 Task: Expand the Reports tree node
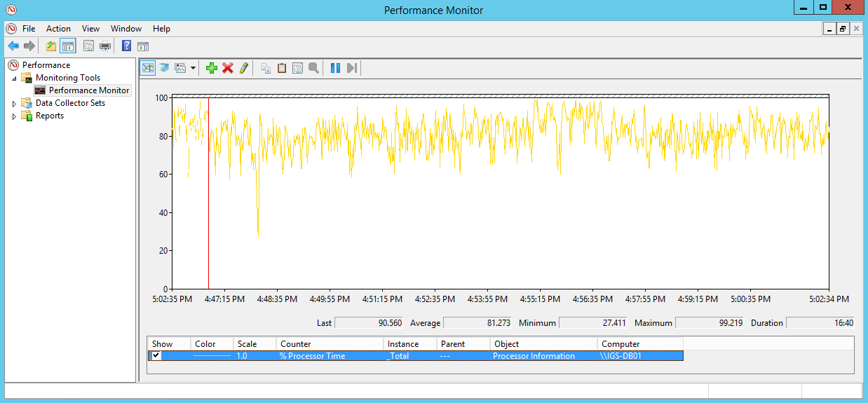click(14, 116)
